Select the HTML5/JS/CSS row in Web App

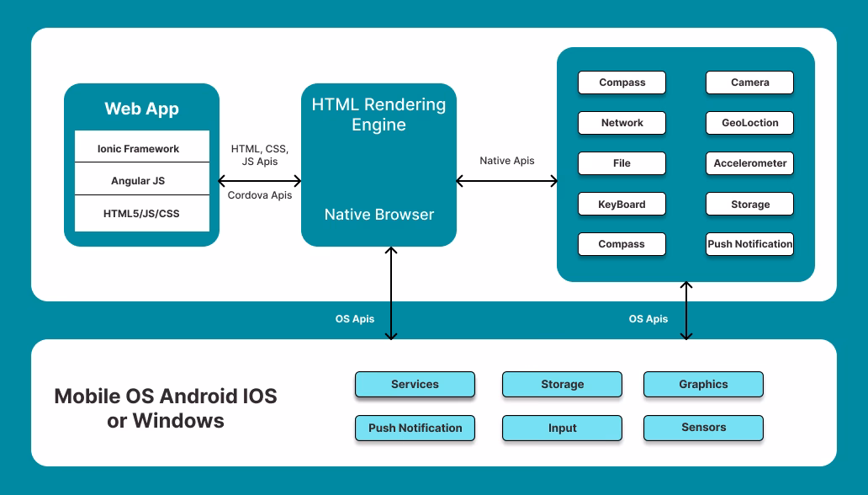(141, 213)
